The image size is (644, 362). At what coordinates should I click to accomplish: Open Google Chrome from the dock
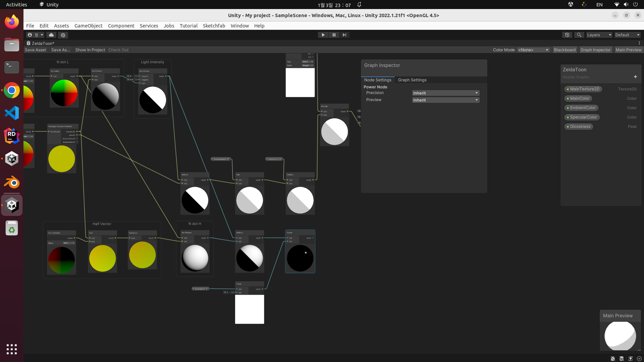point(12,90)
